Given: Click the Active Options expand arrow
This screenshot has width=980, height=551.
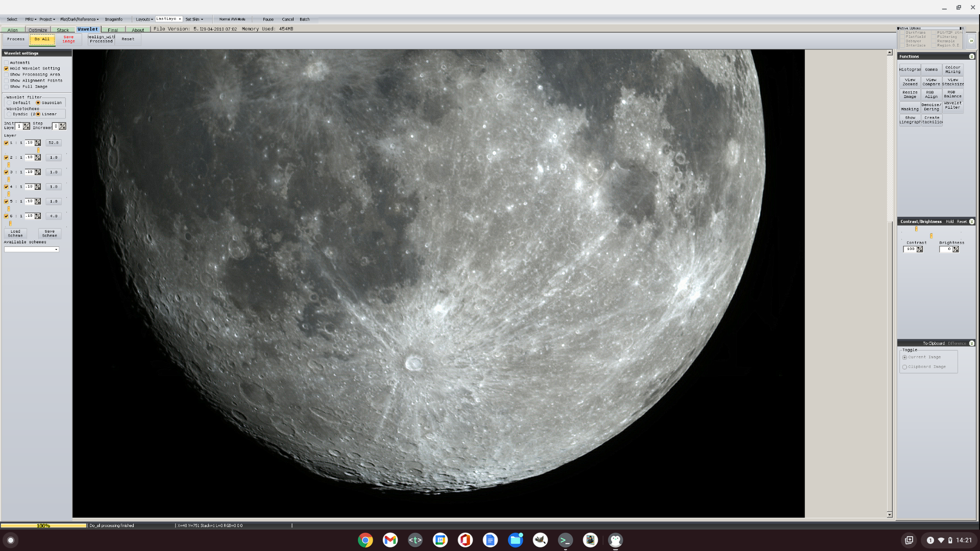Looking at the screenshot, I should (x=971, y=41).
